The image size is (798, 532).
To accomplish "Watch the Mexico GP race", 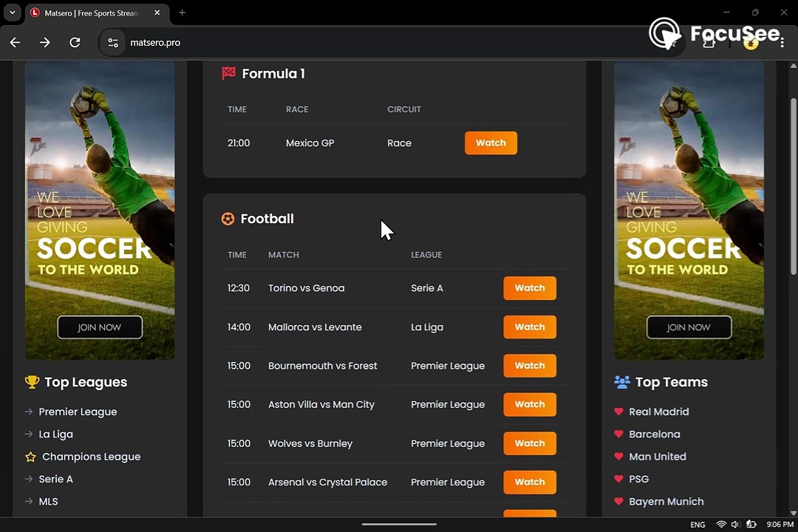I will 491,143.
